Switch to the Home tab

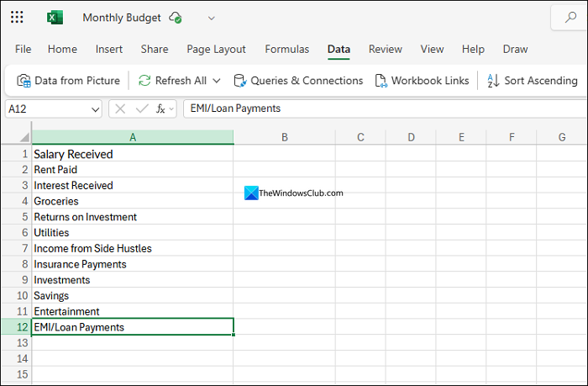click(62, 49)
